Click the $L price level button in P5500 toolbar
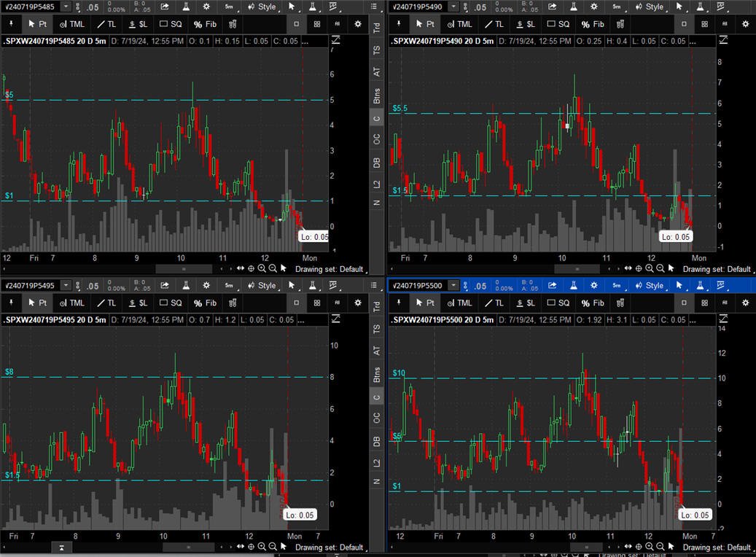The width and height of the screenshot is (756, 557). click(526, 303)
